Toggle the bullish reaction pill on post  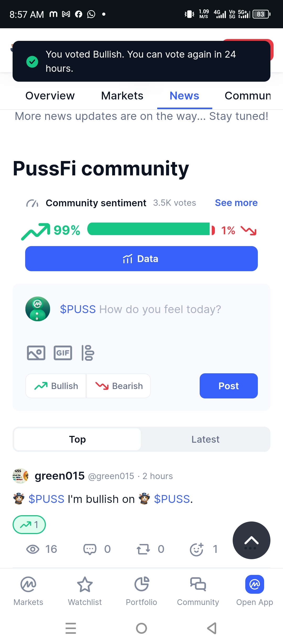pos(29,525)
